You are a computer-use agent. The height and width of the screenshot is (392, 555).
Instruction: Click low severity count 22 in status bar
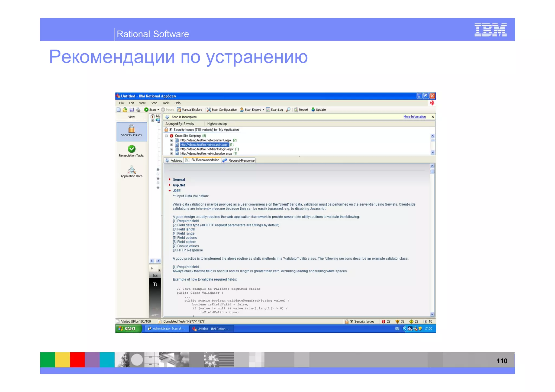pyautogui.click(x=414, y=321)
